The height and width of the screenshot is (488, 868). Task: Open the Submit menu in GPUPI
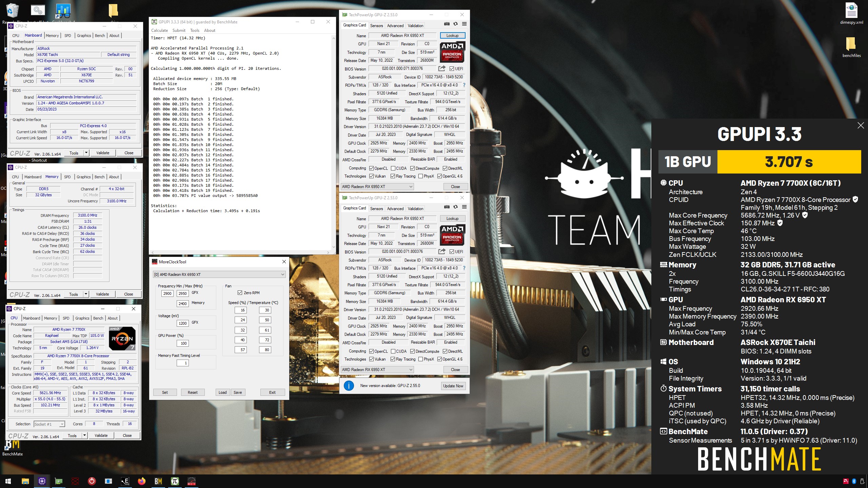[x=179, y=30]
